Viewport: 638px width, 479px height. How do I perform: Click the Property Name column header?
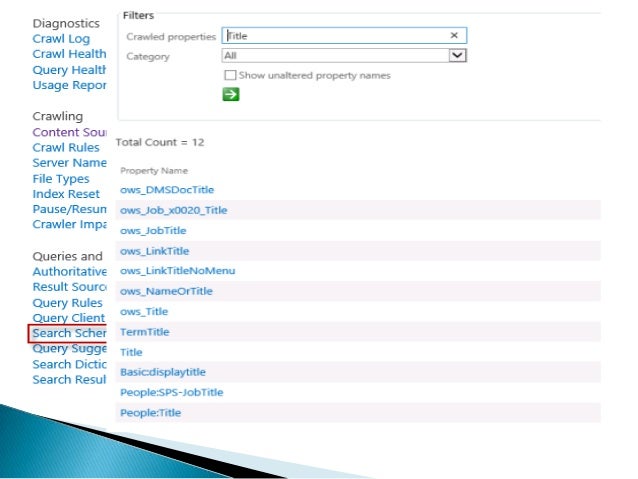pyautogui.click(x=154, y=171)
